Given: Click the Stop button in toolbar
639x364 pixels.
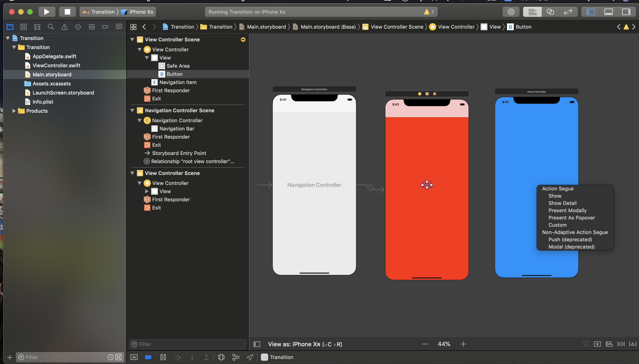Looking at the screenshot, I should click(67, 12).
